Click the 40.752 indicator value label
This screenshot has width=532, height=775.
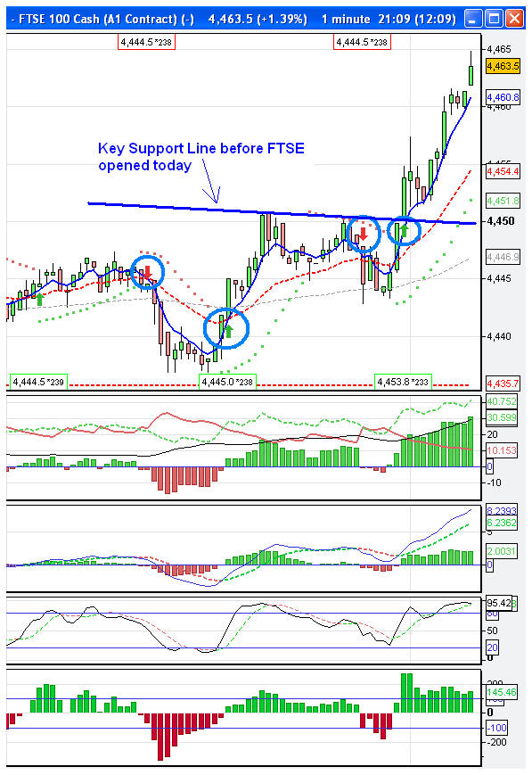(502, 401)
